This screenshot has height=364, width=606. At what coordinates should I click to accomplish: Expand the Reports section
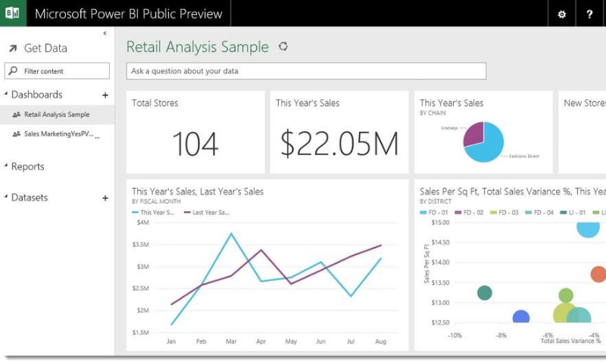pos(6,166)
